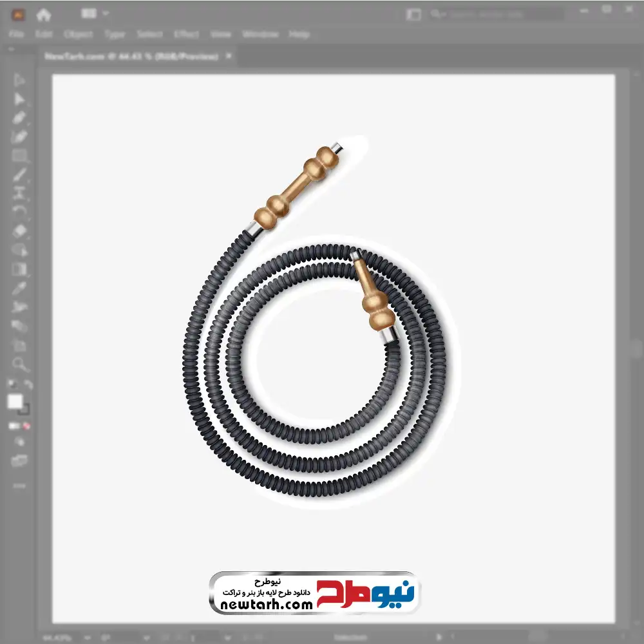Click the search field in top bar
644x644 pixels.
tap(497, 15)
